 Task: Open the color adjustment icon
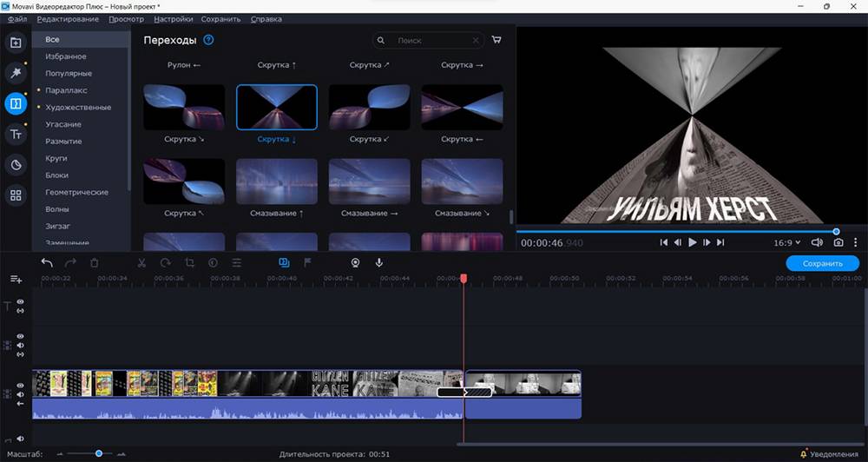point(214,263)
